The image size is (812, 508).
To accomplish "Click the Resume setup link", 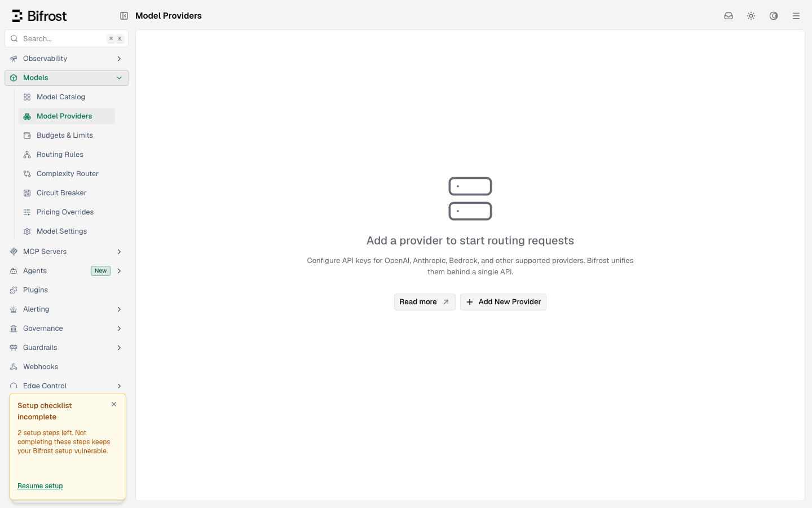I will click(40, 486).
